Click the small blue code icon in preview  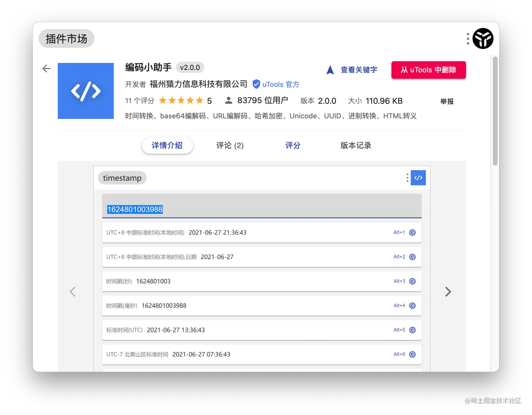[x=418, y=178]
